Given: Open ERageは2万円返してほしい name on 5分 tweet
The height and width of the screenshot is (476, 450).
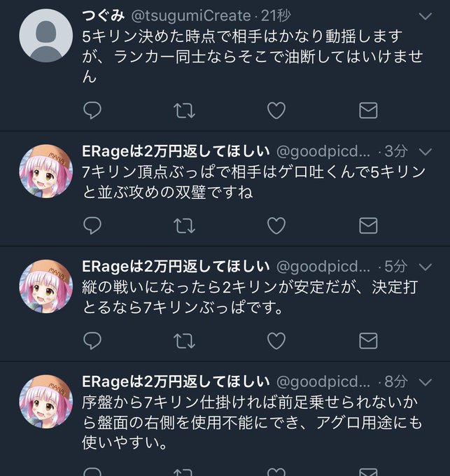Looking at the screenshot, I should click(176, 266).
